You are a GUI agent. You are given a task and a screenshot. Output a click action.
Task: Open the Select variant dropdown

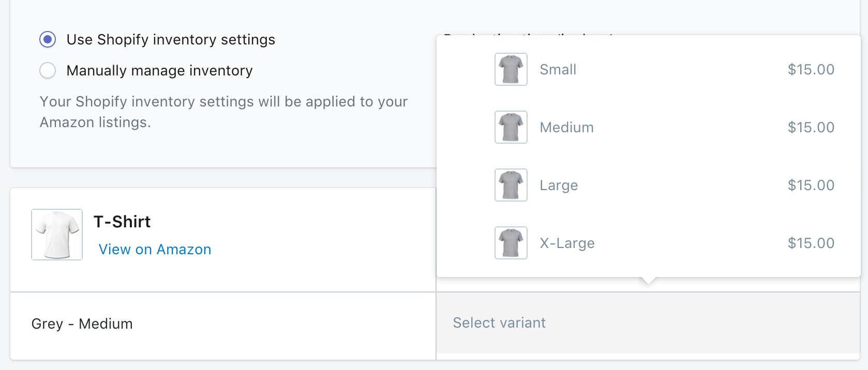click(648, 323)
